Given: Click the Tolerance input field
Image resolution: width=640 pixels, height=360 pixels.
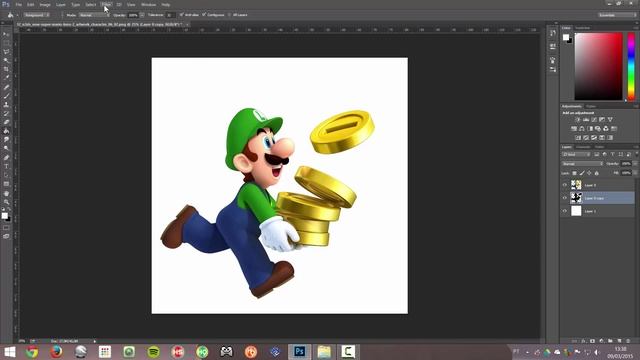Looking at the screenshot, I should pos(170,15).
